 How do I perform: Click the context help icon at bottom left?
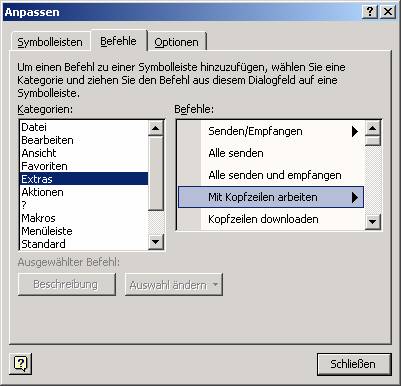point(21,363)
